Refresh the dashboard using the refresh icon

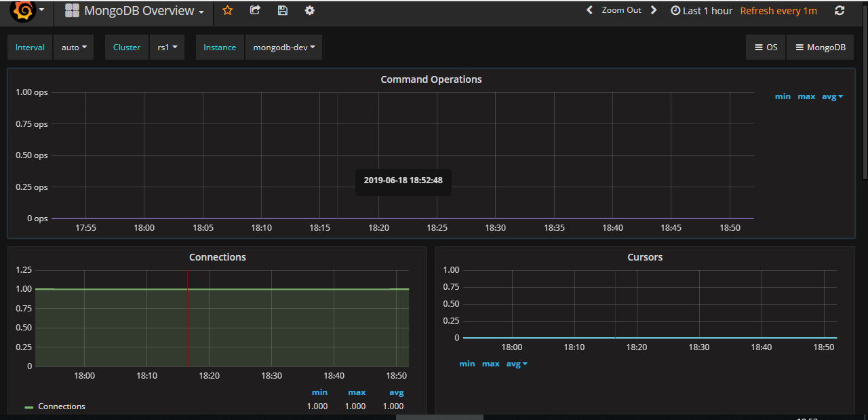(x=840, y=10)
